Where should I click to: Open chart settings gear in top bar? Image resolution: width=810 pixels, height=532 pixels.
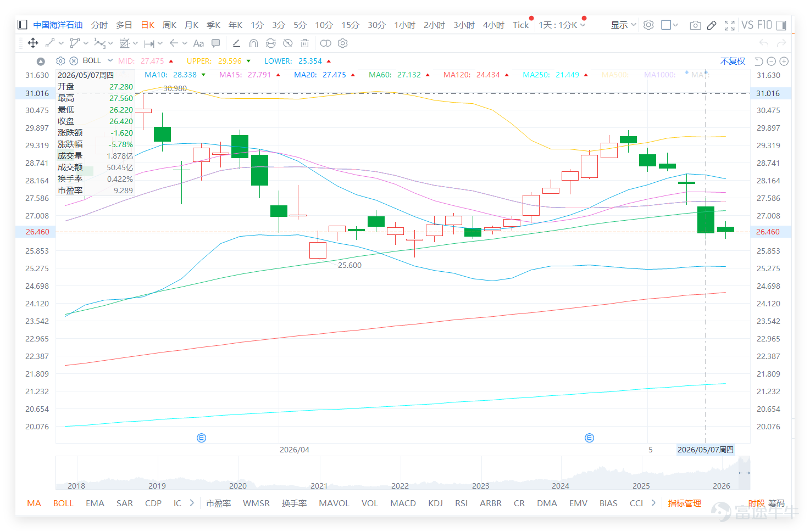click(648, 25)
